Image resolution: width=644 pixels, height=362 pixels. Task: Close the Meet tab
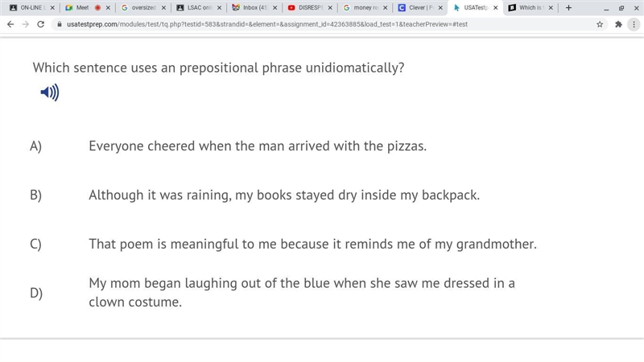108,8
